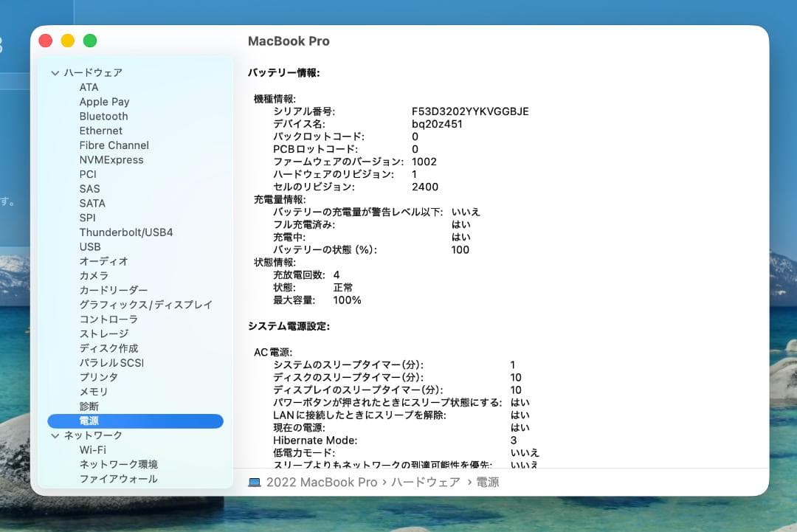The height and width of the screenshot is (532, 797).
Task: Collapse the ネットワーク tree section
Action: tap(55, 435)
